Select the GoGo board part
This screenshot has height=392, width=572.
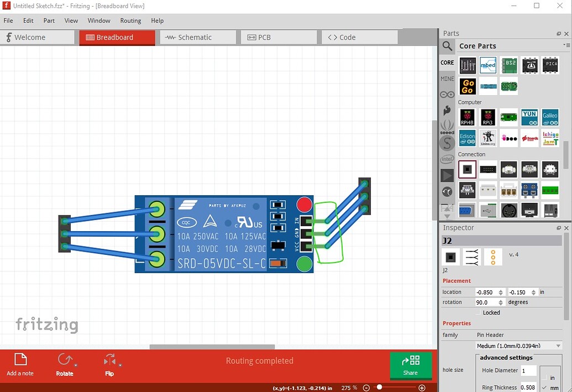pos(468,86)
